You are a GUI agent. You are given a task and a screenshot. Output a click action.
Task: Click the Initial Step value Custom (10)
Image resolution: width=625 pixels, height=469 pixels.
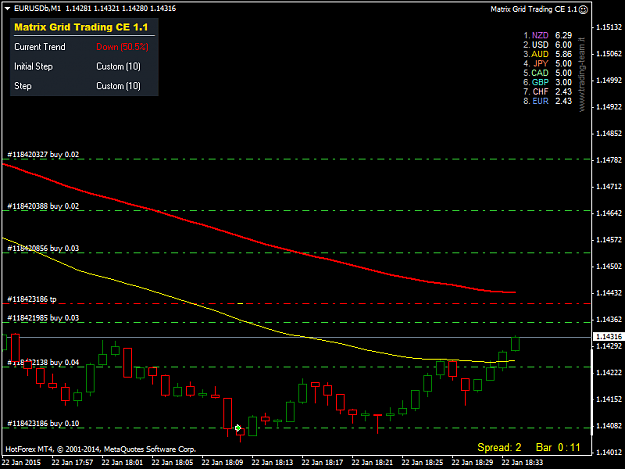tap(118, 67)
